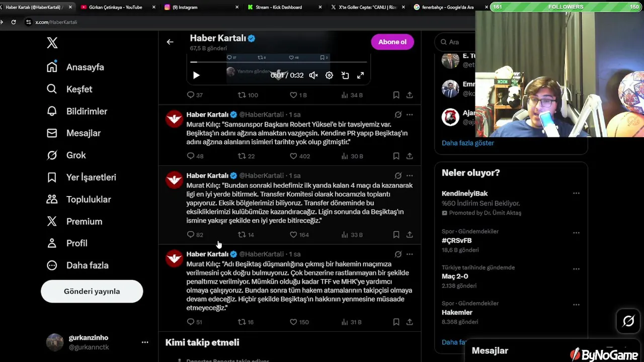
Task: Share the hakem post via upload icon
Action: 410,322
